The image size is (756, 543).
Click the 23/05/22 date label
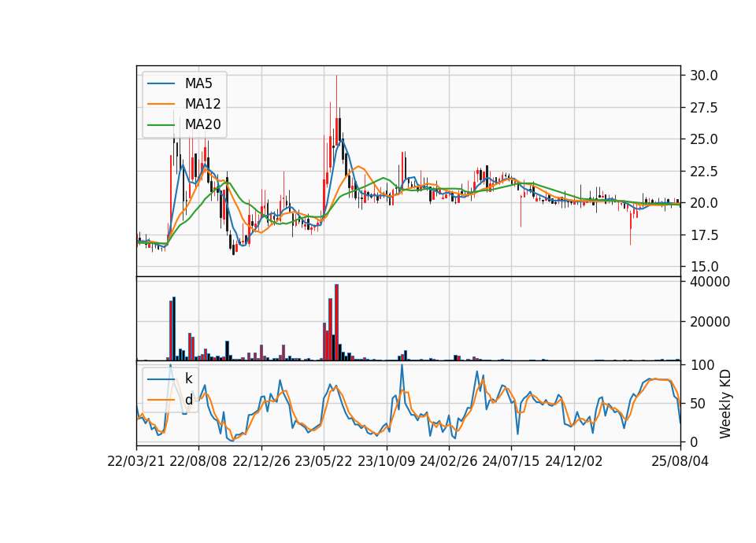(x=324, y=461)
